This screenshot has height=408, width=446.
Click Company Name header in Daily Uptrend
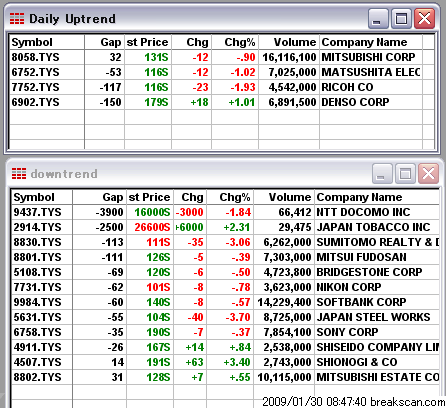(x=371, y=42)
